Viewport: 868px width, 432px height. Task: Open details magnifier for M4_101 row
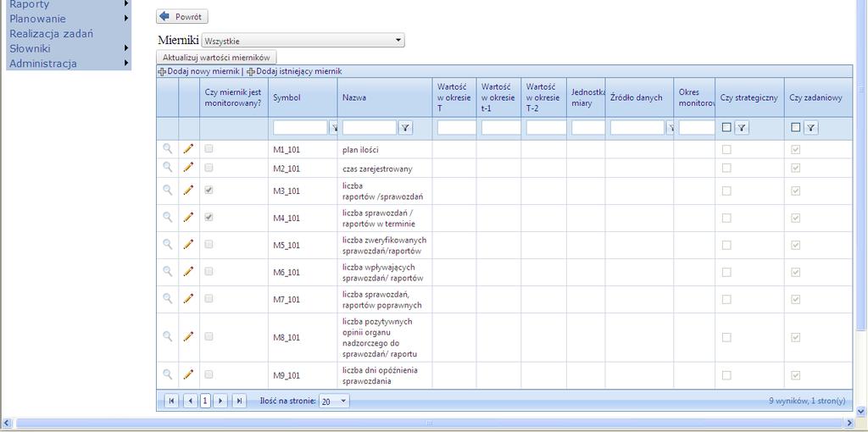click(x=167, y=218)
